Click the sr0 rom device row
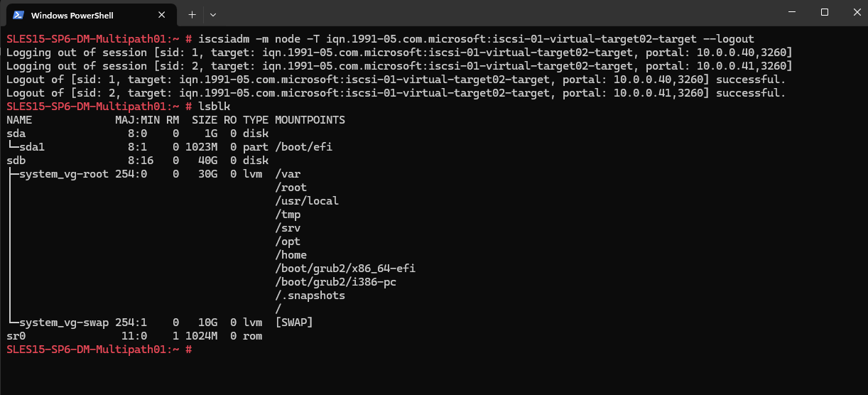The image size is (868, 395). point(134,336)
